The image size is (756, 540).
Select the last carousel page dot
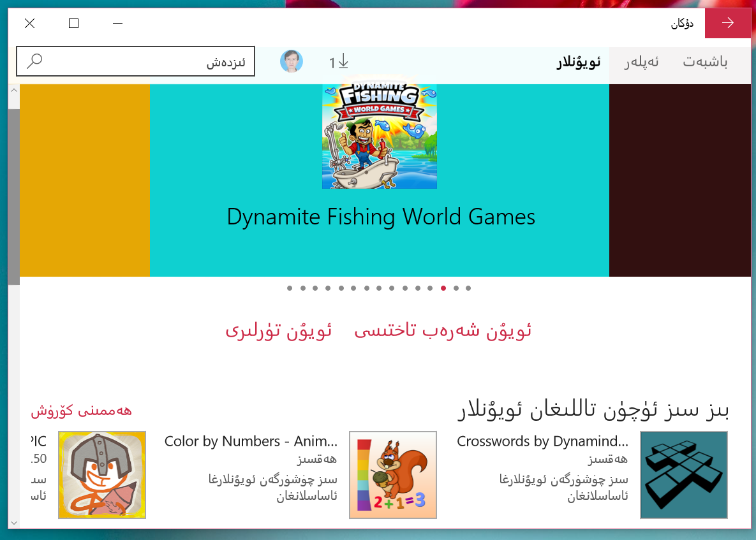pyautogui.click(x=468, y=288)
